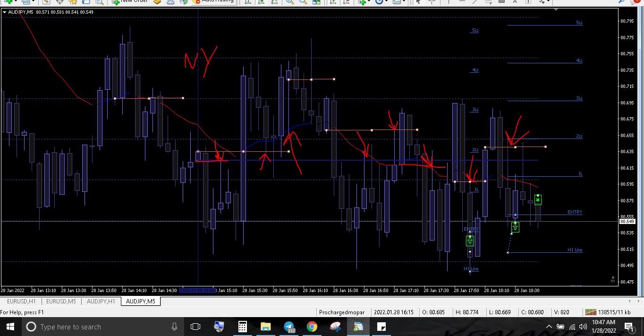Switch to the EURUSD,H1 chart tab
This screenshot has width=644, height=336.
tap(21, 301)
